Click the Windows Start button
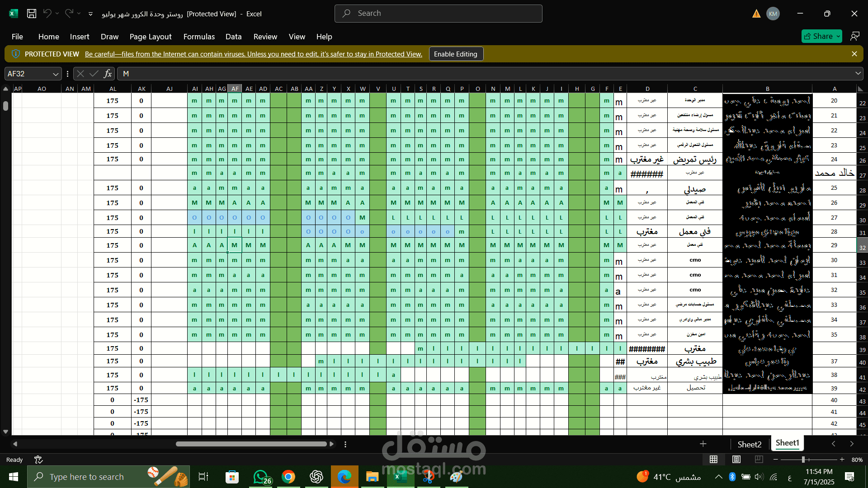 coord(14,477)
